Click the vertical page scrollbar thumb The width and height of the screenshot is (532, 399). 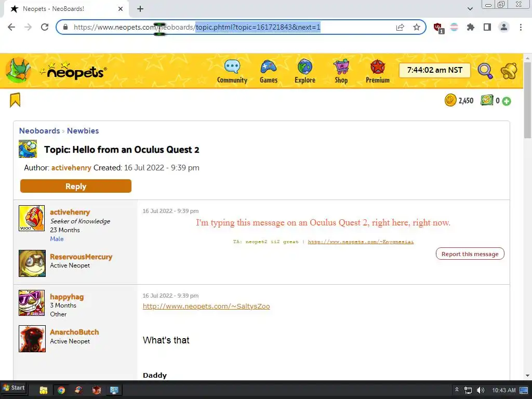click(527, 100)
